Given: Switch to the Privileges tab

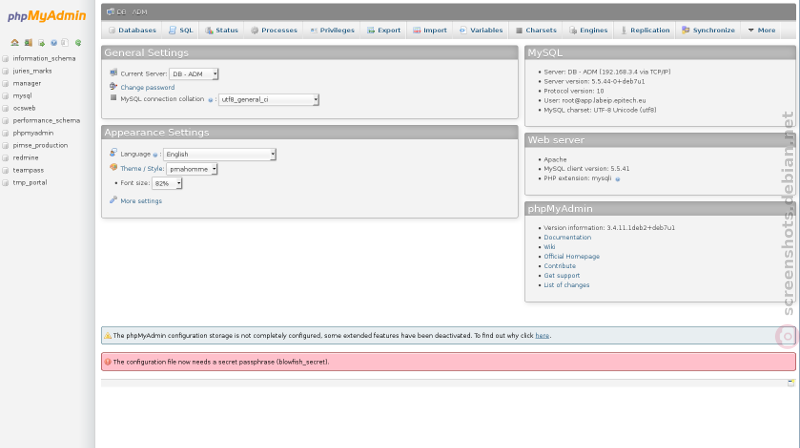Looking at the screenshot, I should coord(332,30).
